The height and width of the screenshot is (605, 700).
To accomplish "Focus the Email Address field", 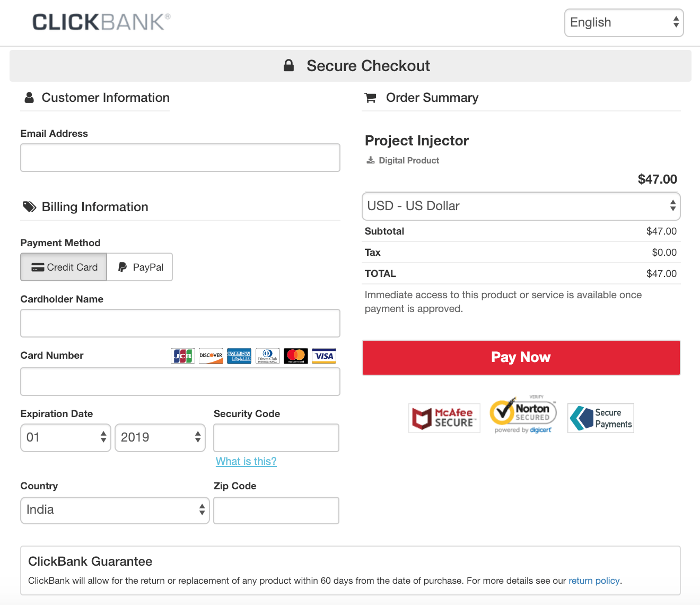I will coord(180,158).
